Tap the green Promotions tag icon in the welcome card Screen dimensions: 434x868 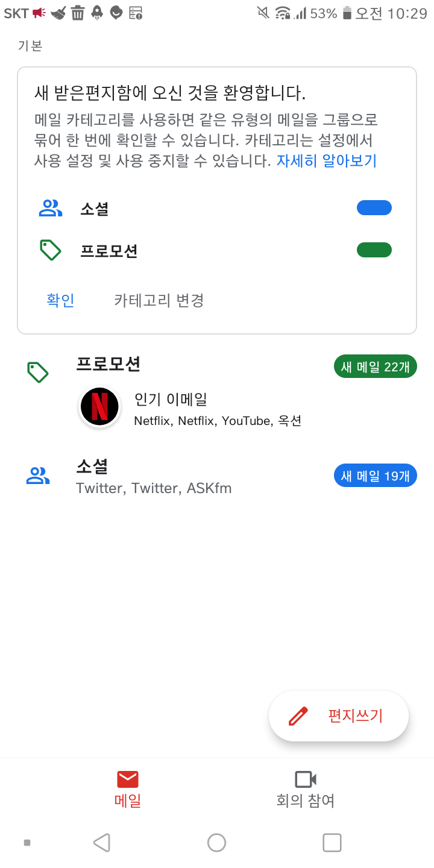51,250
